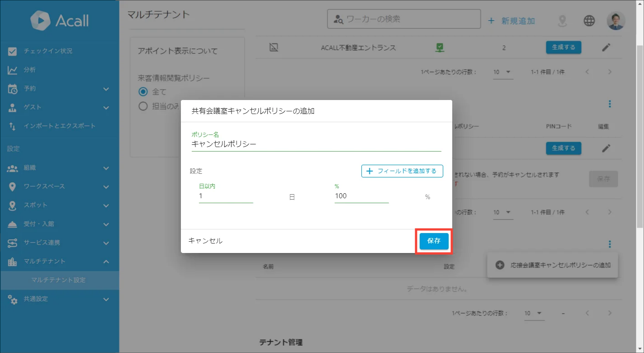Select the 全て radio button

(143, 92)
